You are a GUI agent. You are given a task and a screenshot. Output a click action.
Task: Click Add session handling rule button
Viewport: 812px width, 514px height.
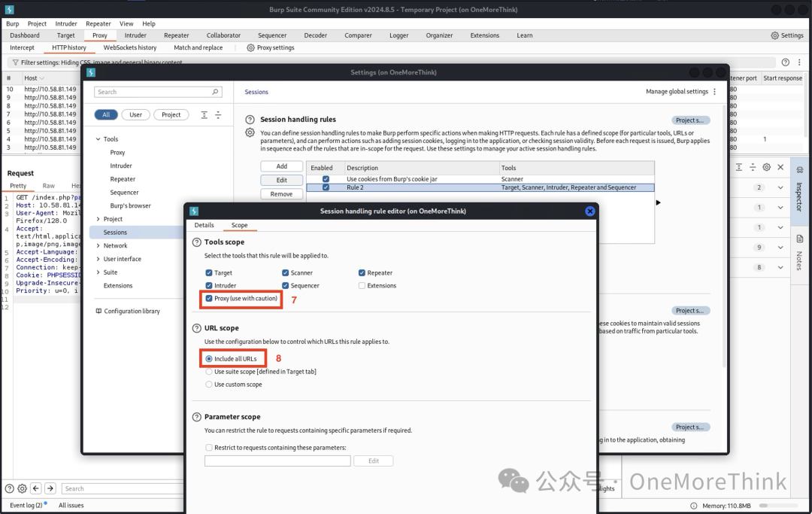pyautogui.click(x=282, y=166)
